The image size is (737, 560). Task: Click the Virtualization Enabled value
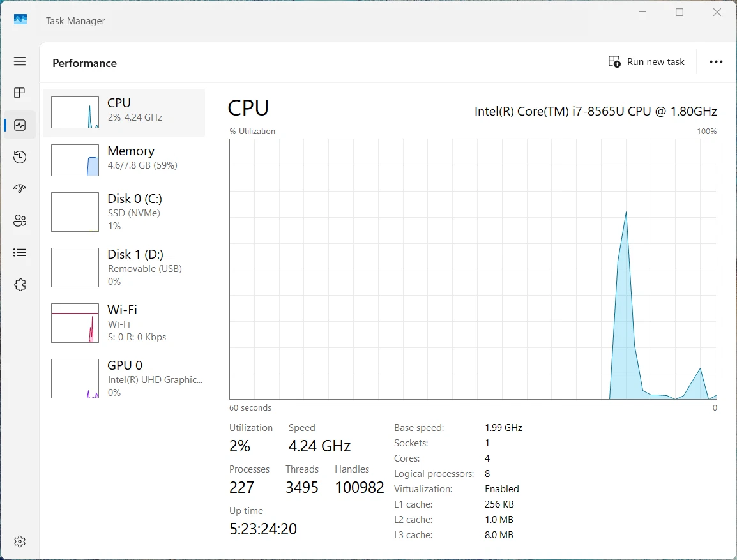(501, 489)
